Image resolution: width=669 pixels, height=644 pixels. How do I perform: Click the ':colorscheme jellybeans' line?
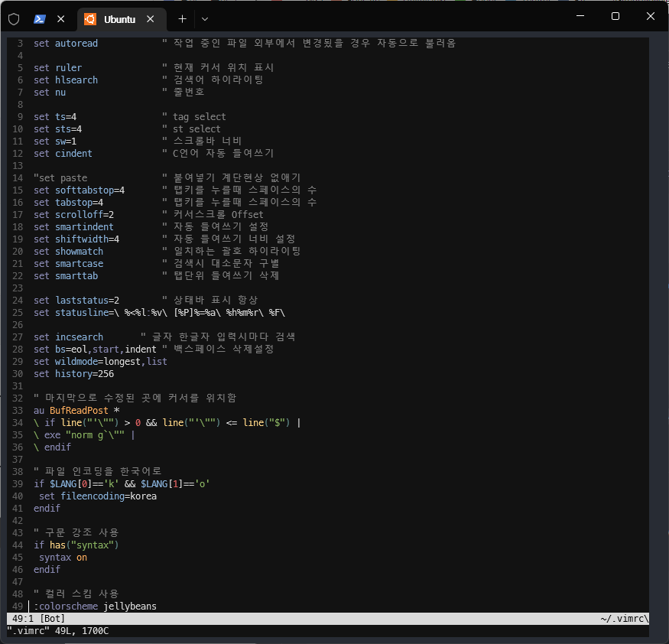(95, 607)
